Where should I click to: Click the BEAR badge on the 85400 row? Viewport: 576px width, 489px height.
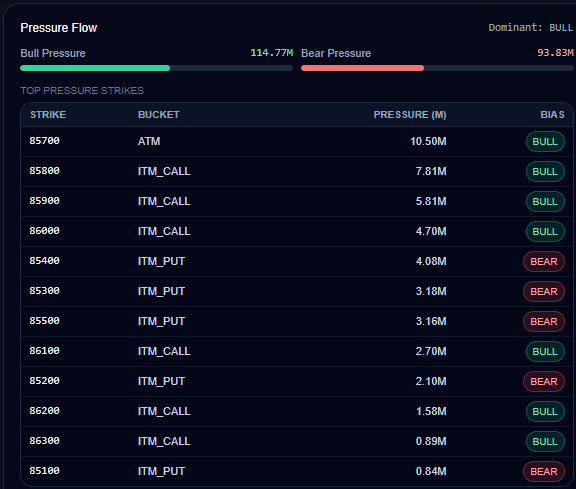coord(544,262)
